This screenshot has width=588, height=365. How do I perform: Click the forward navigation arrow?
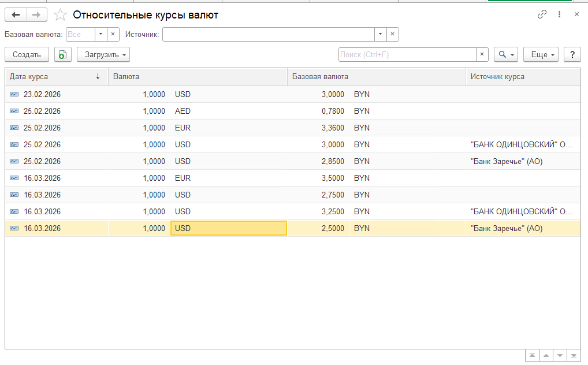36,15
